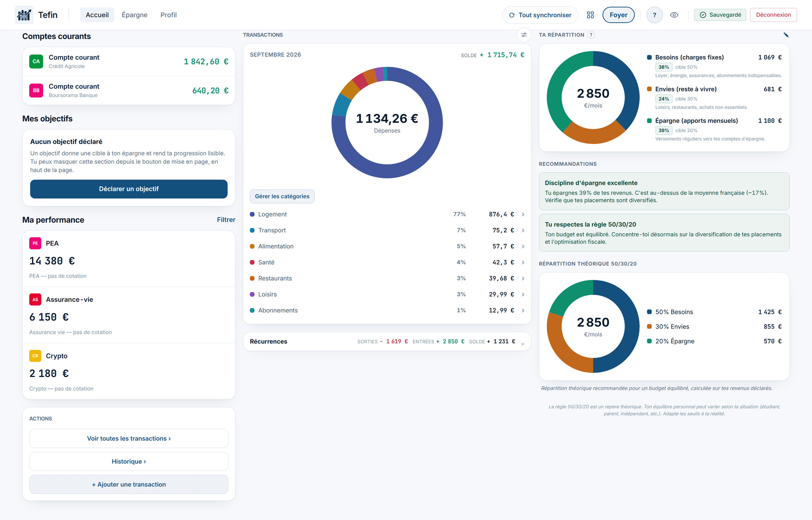Click the PEA PE badge icon
Image resolution: width=812 pixels, height=520 pixels.
pos(35,243)
